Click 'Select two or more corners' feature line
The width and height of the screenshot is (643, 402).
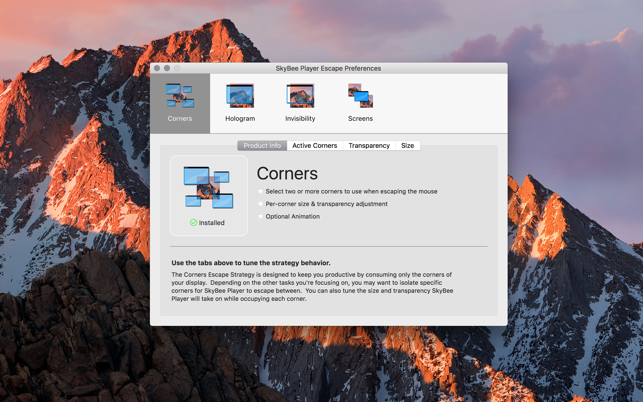[351, 192]
